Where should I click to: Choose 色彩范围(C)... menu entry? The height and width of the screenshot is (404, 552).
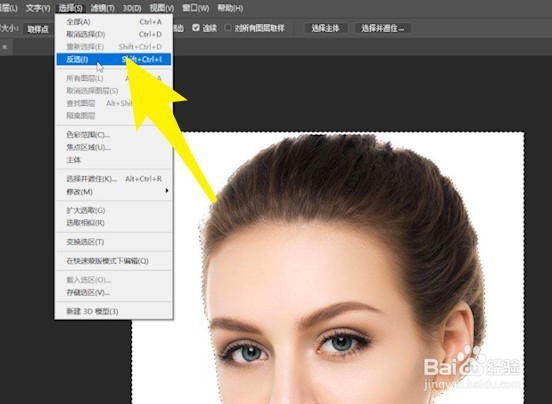114,135
